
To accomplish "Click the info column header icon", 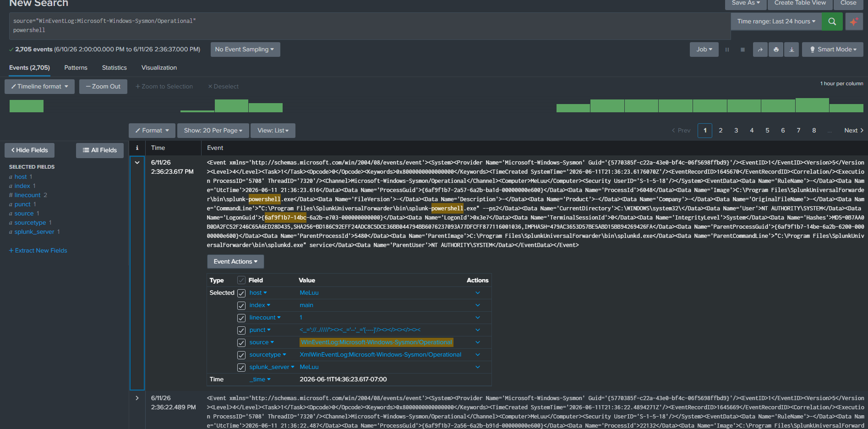I will click(137, 148).
